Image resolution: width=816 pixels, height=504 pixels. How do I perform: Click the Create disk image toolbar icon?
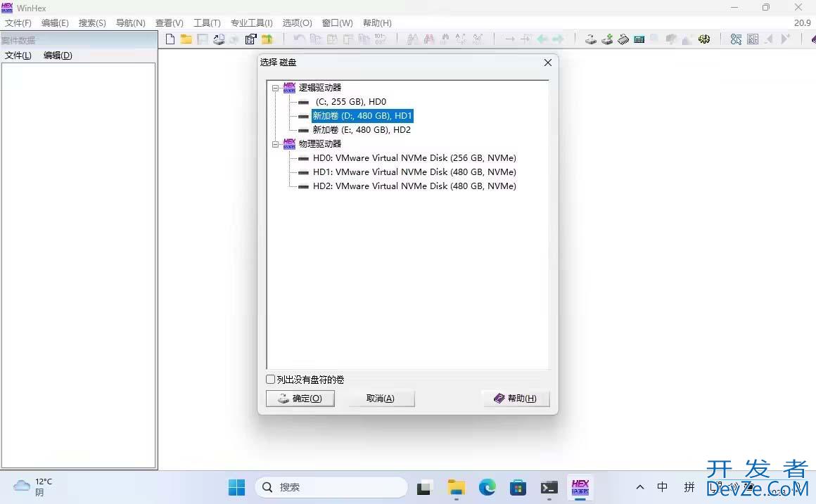219,39
